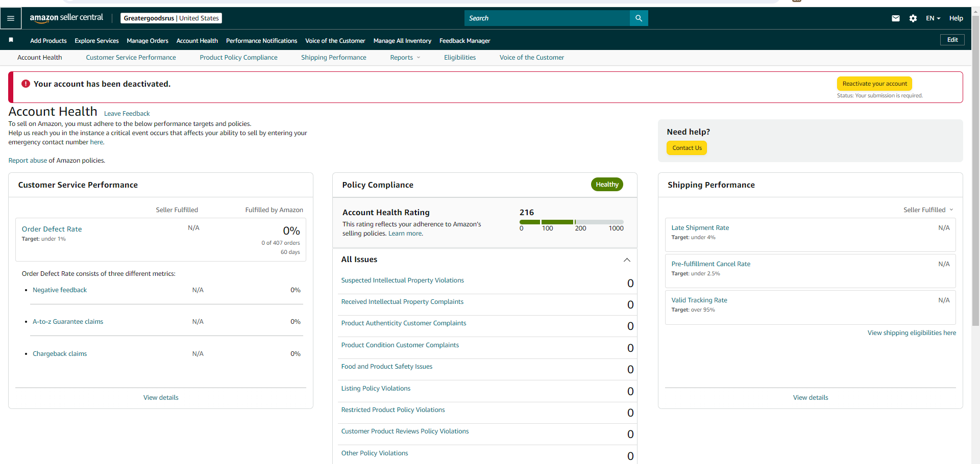This screenshot has height=464, width=980.
Task: Open the hamburger navigation menu
Action: pyautogui.click(x=11, y=18)
